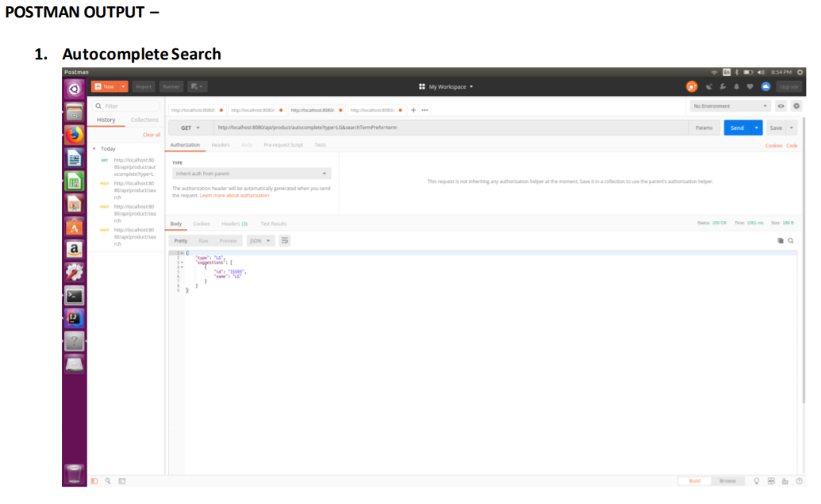The height and width of the screenshot is (504, 821).
Task: Switch to Browse mode
Action: 727,481
